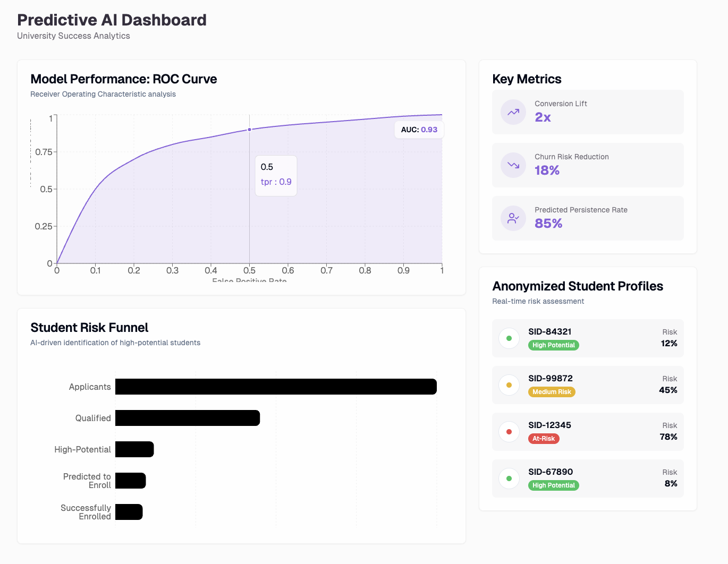Toggle the Medium Risk badge on SID-99872
Image resolution: width=728 pixels, height=564 pixels.
(x=552, y=392)
